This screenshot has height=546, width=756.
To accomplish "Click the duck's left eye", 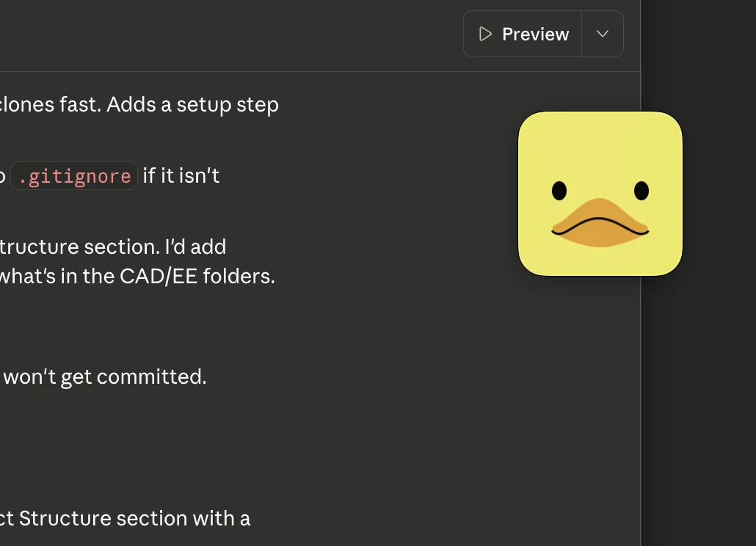I will pyautogui.click(x=559, y=191).
